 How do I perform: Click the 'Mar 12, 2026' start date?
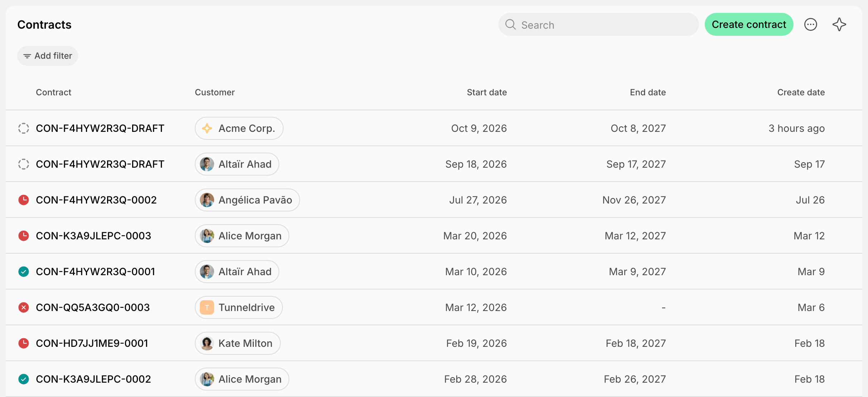[x=476, y=307]
